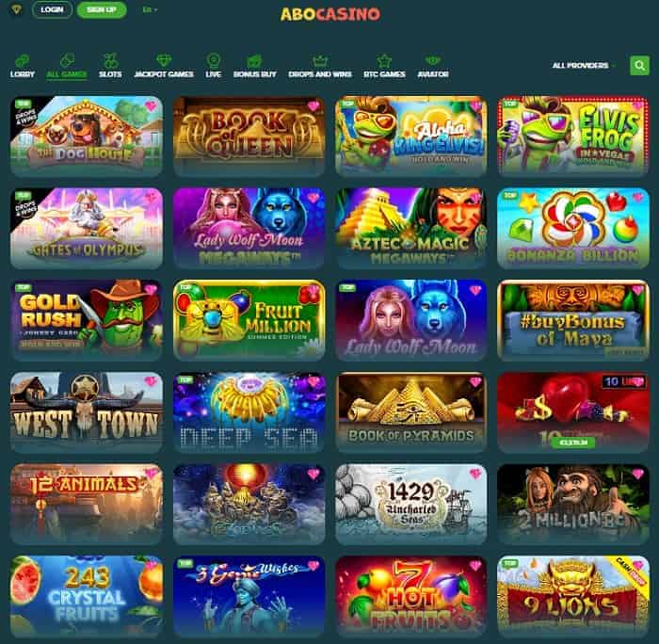Open Slots cherry icon category
659x644 pixels.
110,60
